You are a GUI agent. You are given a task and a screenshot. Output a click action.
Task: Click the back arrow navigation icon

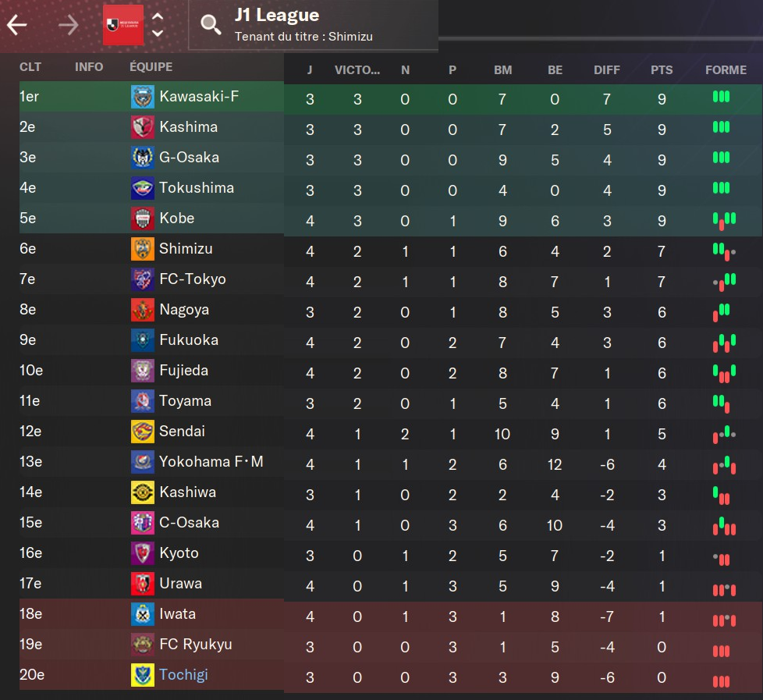coord(17,25)
